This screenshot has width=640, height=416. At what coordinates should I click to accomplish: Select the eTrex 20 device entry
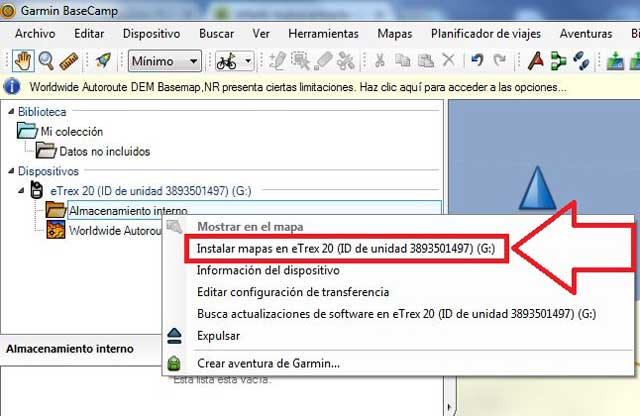151,191
